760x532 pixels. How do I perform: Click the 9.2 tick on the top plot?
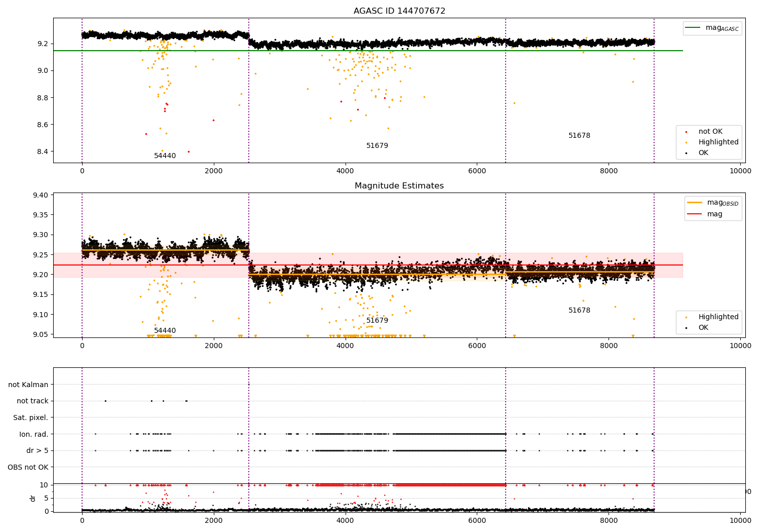coord(44,44)
